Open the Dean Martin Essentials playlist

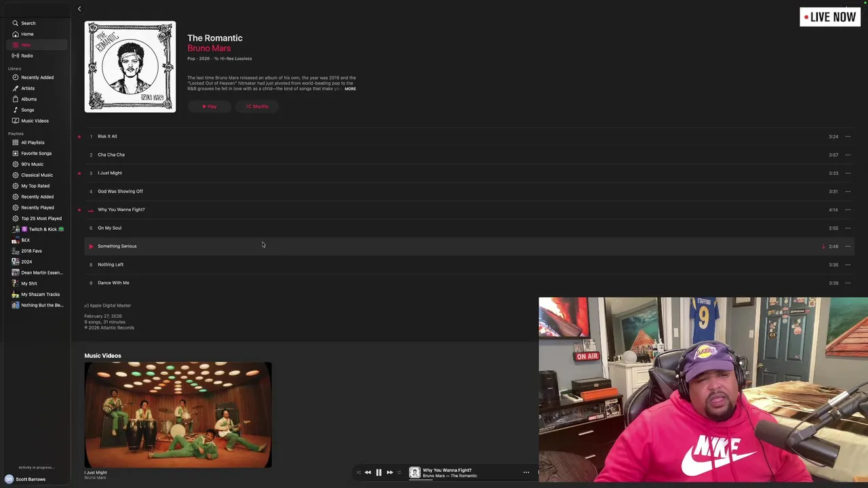pyautogui.click(x=37, y=272)
